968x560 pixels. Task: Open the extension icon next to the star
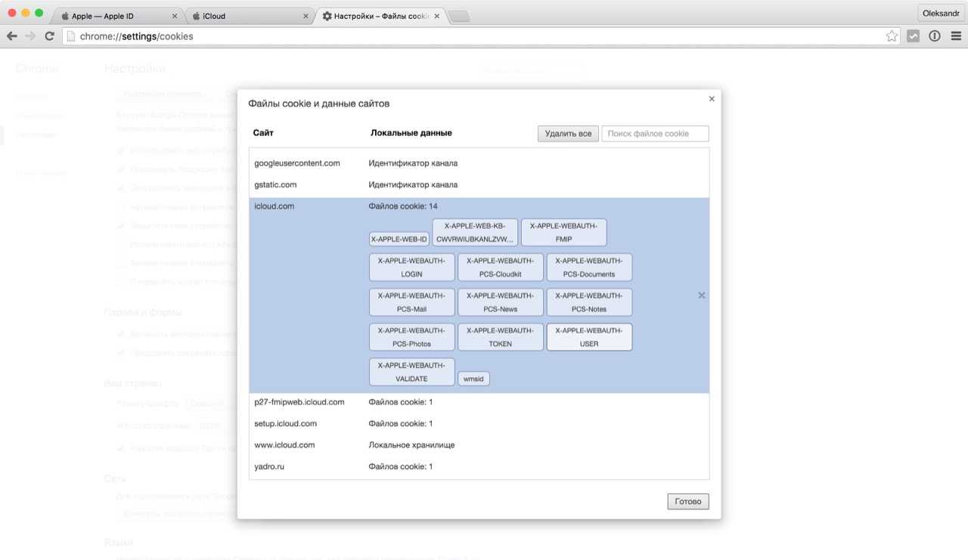(914, 36)
